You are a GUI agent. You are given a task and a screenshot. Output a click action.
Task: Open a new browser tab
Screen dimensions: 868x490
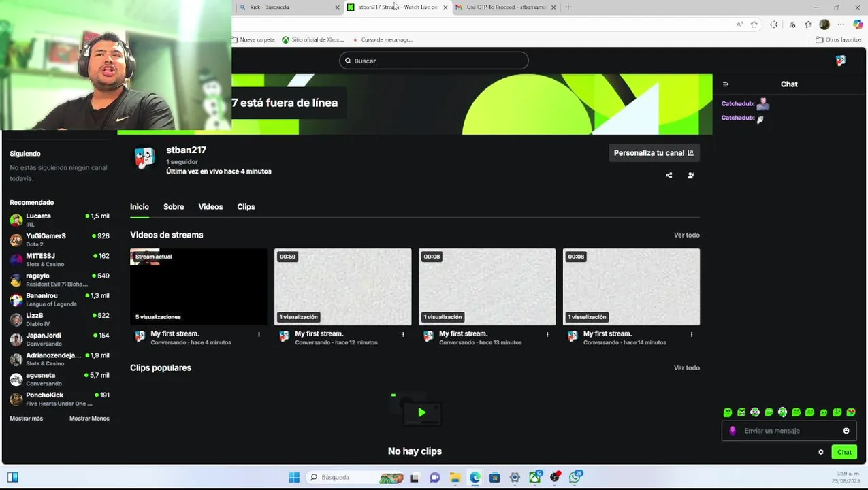click(568, 7)
